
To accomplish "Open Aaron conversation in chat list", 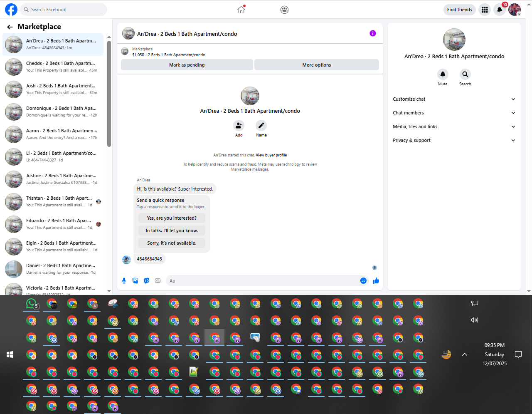I will point(53,134).
